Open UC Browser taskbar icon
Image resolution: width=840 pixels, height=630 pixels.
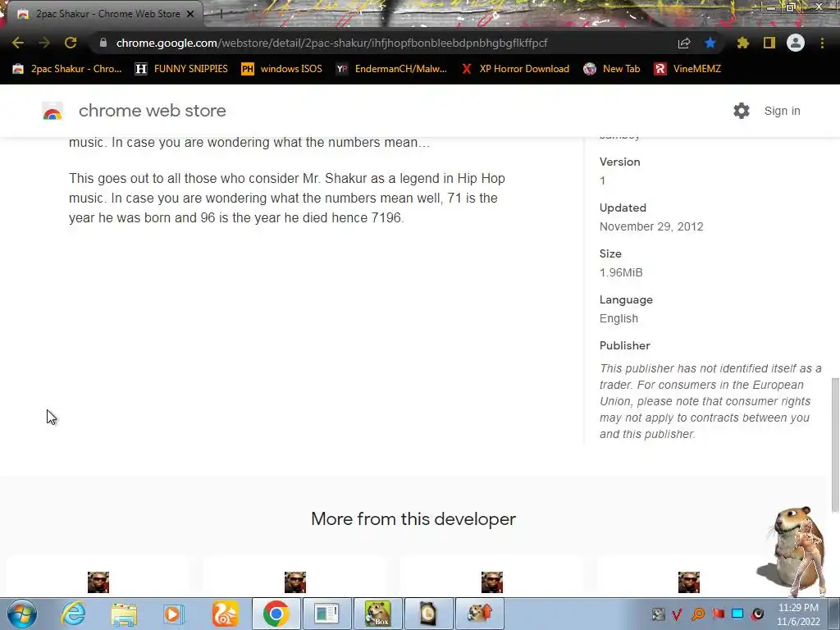click(225, 614)
